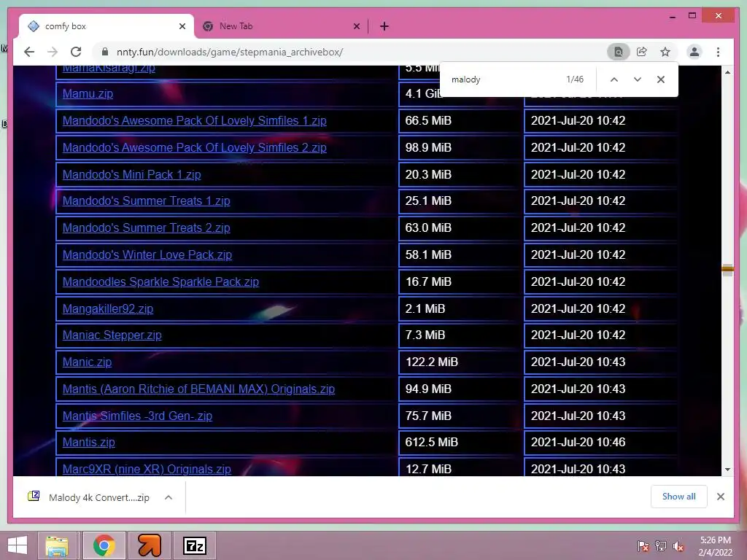The image size is (747, 560).
Task: Download Mantis.zip
Action: (88, 443)
